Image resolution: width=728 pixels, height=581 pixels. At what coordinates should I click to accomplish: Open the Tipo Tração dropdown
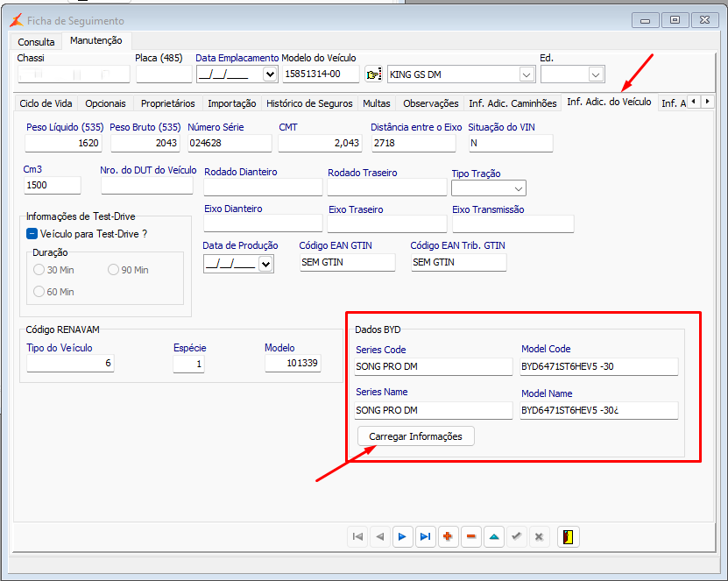click(519, 188)
